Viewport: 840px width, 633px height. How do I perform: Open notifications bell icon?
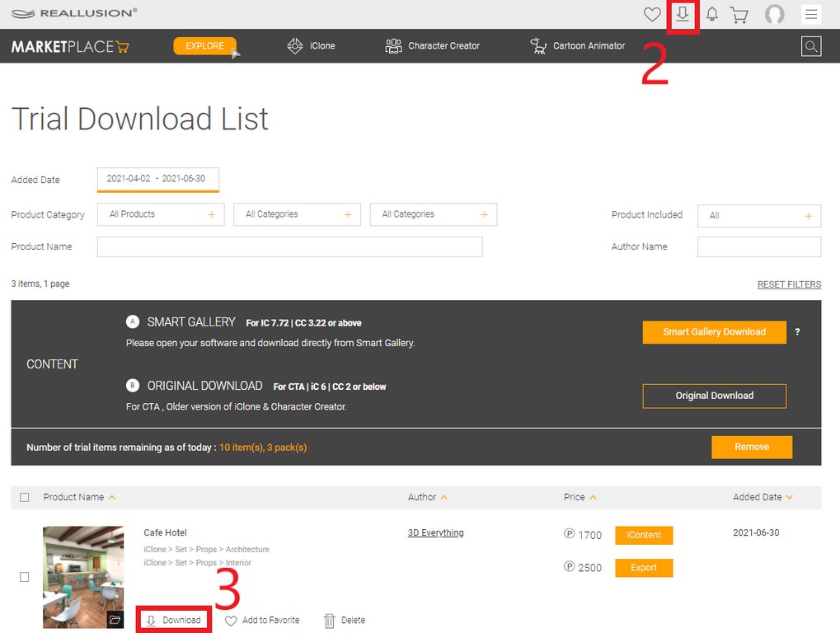point(712,15)
